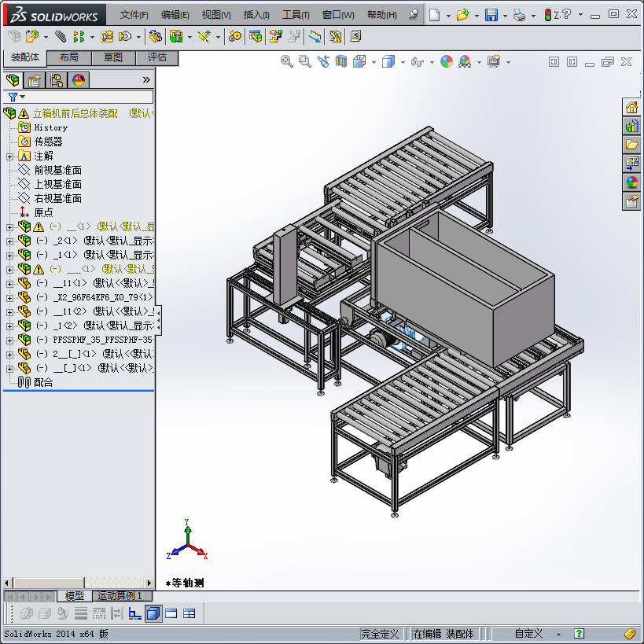This screenshot has height=644, width=644.
Task: Click the Section View icon
Action: coord(341,61)
